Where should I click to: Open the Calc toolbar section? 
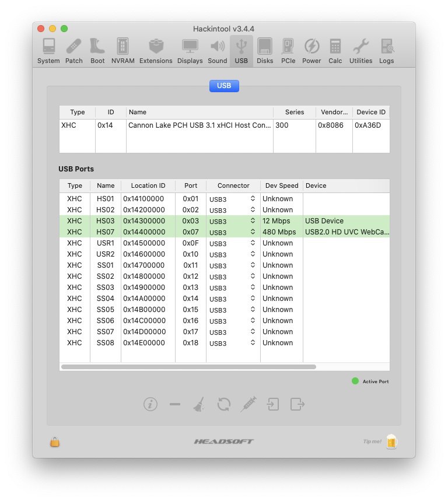335,51
